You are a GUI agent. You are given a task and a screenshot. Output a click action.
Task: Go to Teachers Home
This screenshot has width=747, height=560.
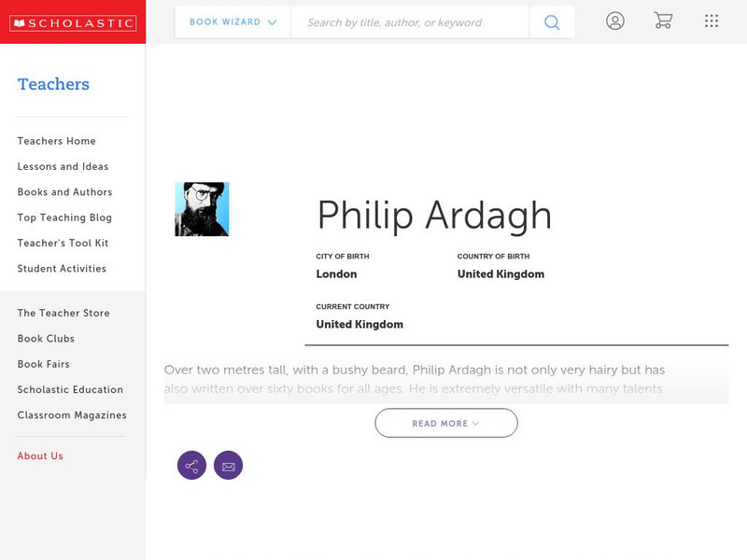tap(56, 141)
